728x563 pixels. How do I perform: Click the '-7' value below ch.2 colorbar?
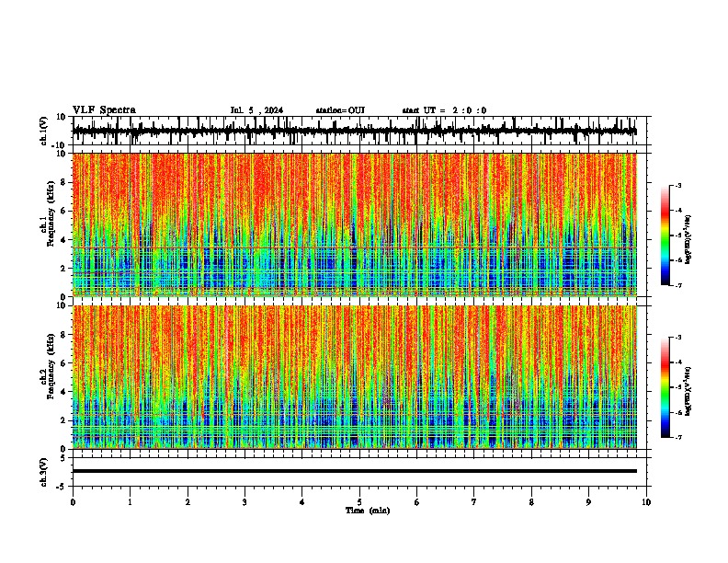pos(678,438)
